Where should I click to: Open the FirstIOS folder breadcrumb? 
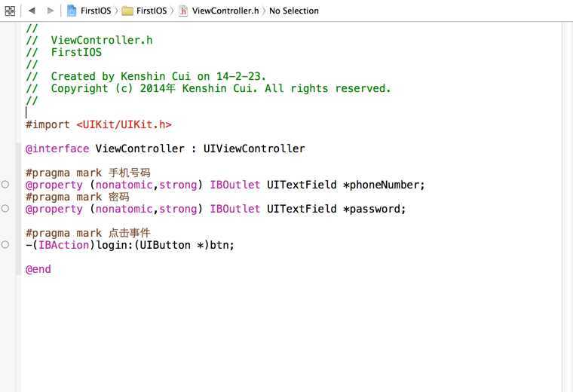tap(152, 11)
